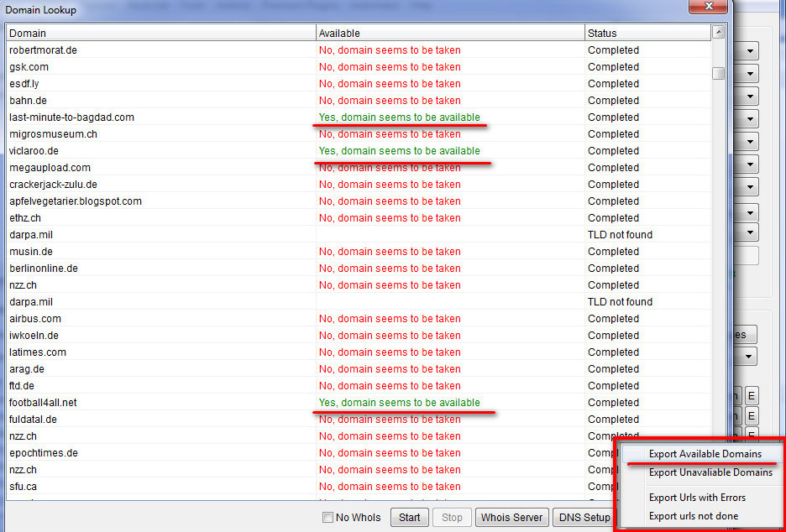The width and height of the screenshot is (786, 532).
Task: Click Completed status for latimes.com
Action: tap(613, 352)
